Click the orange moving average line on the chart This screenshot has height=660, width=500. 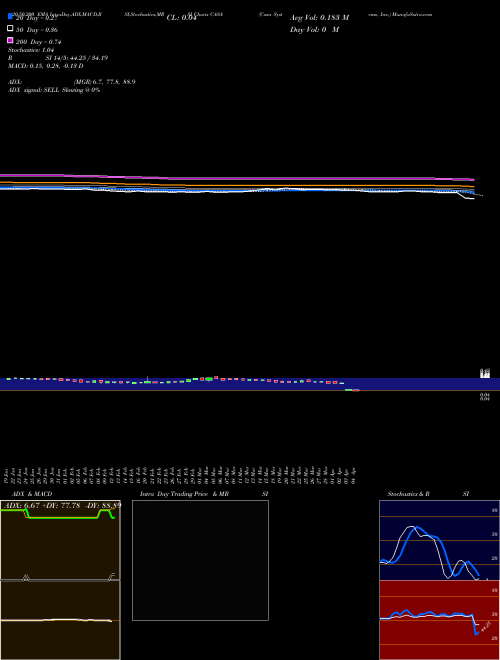(x=253, y=185)
